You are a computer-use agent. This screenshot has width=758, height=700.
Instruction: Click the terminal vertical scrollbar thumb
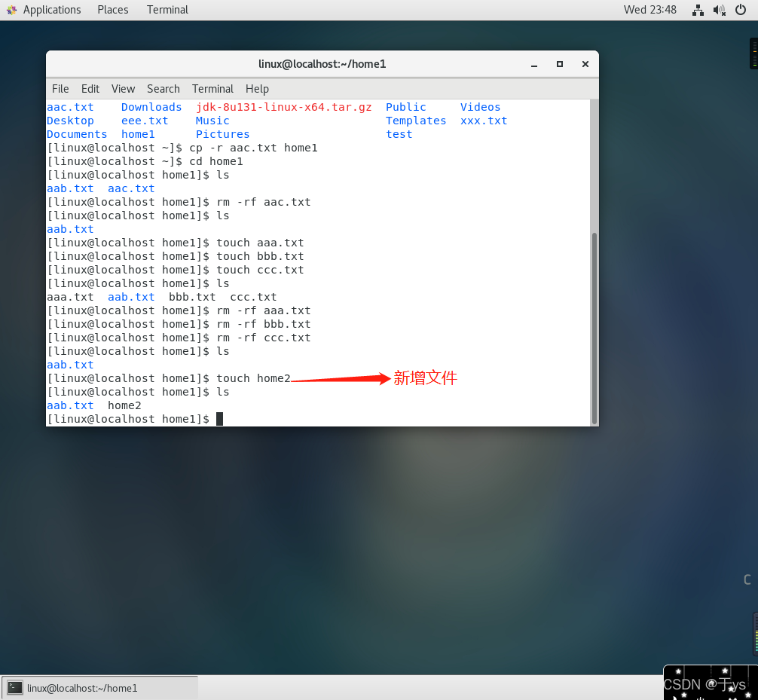[x=594, y=329]
